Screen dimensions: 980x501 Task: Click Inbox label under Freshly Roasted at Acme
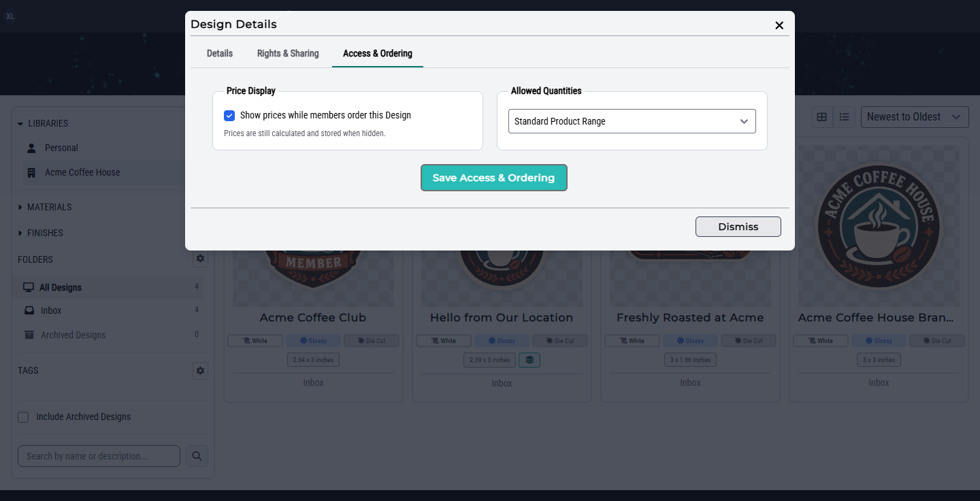(690, 383)
